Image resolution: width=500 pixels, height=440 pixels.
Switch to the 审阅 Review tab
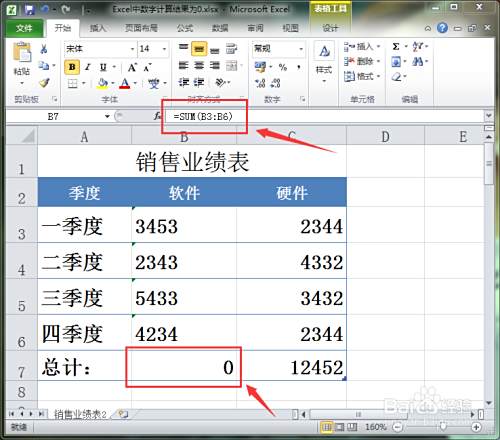pos(255,28)
